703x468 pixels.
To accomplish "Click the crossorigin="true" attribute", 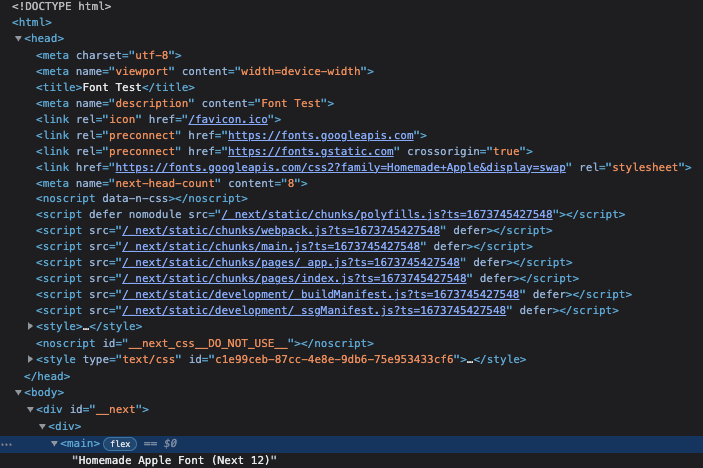I will click(466, 152).
